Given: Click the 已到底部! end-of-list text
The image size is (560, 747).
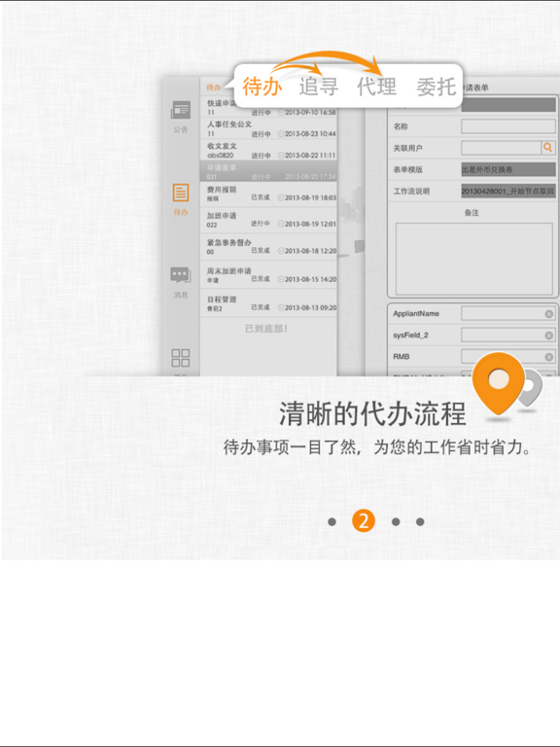Looking at the screenshot, I should (x=266, y=329).
